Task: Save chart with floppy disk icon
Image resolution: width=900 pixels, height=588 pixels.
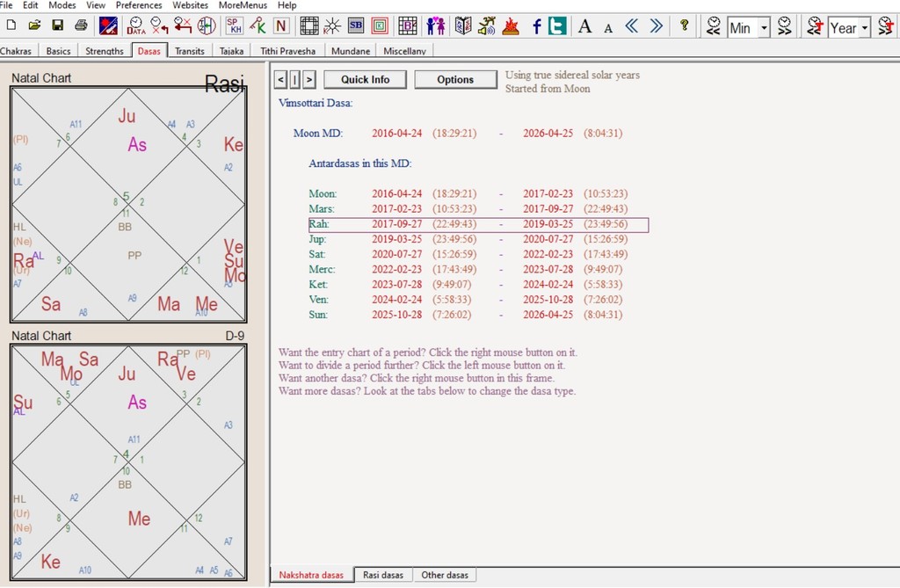Action: click(57, 25)
